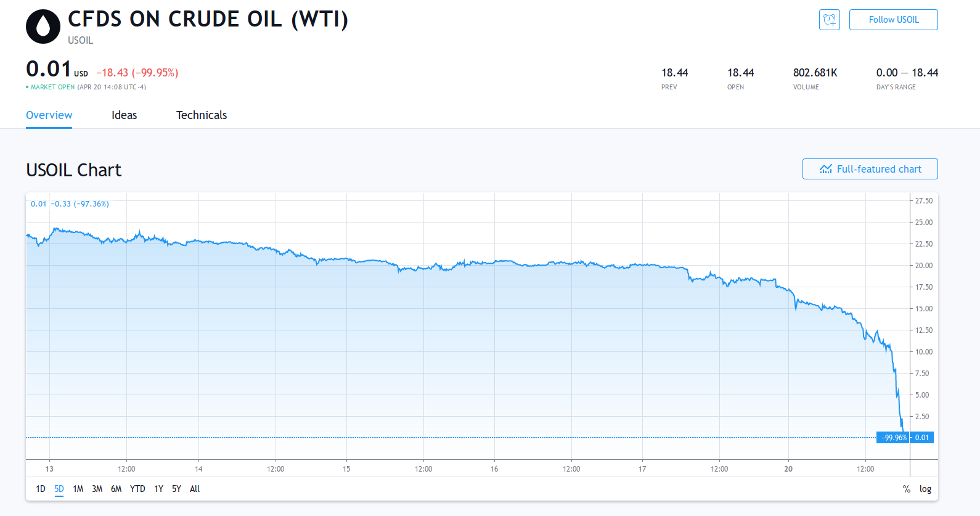Click the chart icon in Full-featured chart

click(x=826, y=169)
